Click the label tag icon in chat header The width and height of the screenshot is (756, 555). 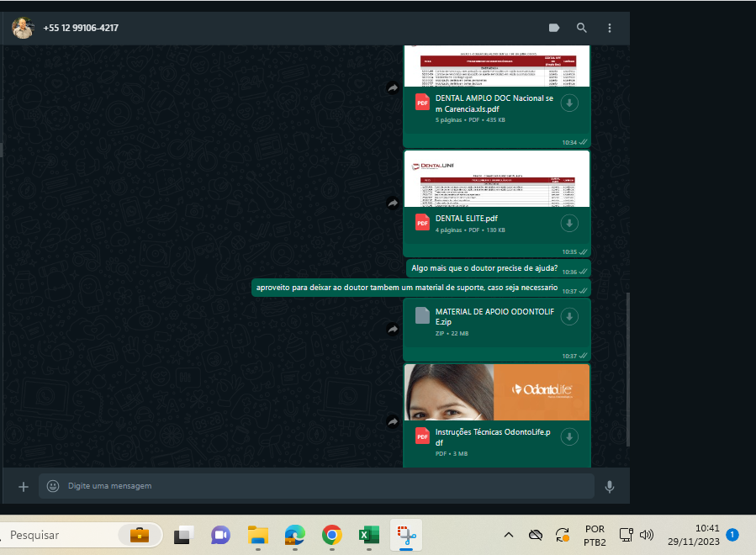[554, 28]
